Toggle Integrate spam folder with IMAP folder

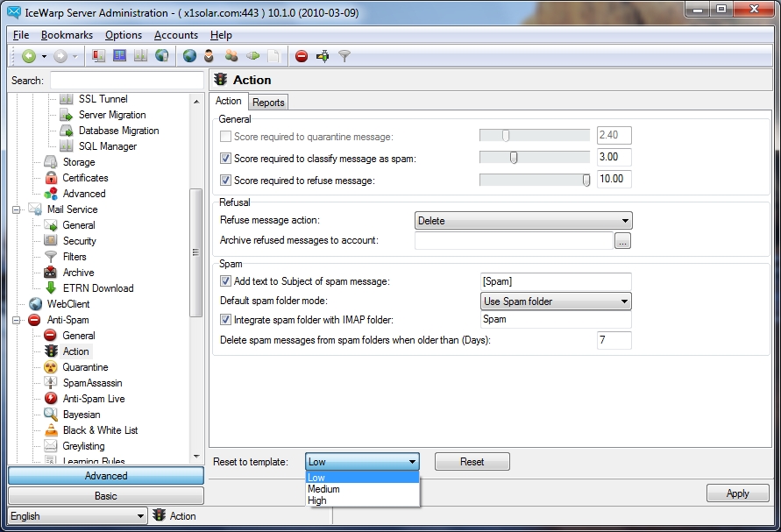pyautogui.click(x=226, y=320)
